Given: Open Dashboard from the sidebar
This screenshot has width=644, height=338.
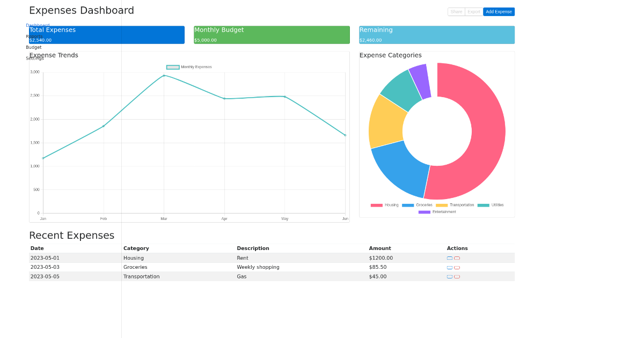Looking at the screenshot, I should pos(37,25).
